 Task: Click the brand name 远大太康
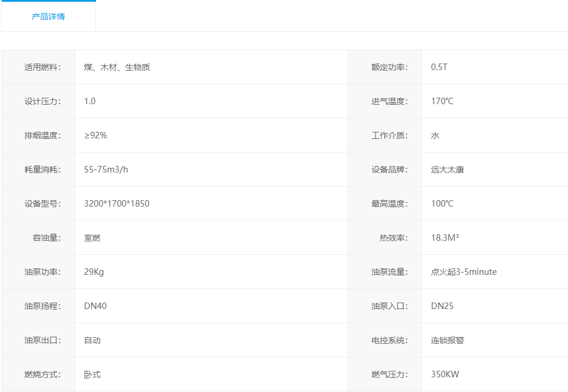click(x=447, y=170)
